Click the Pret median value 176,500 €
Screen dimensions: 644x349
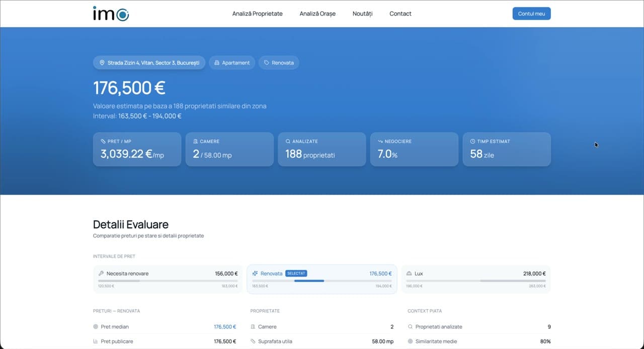pyautogui.click(x=225, y=327)
